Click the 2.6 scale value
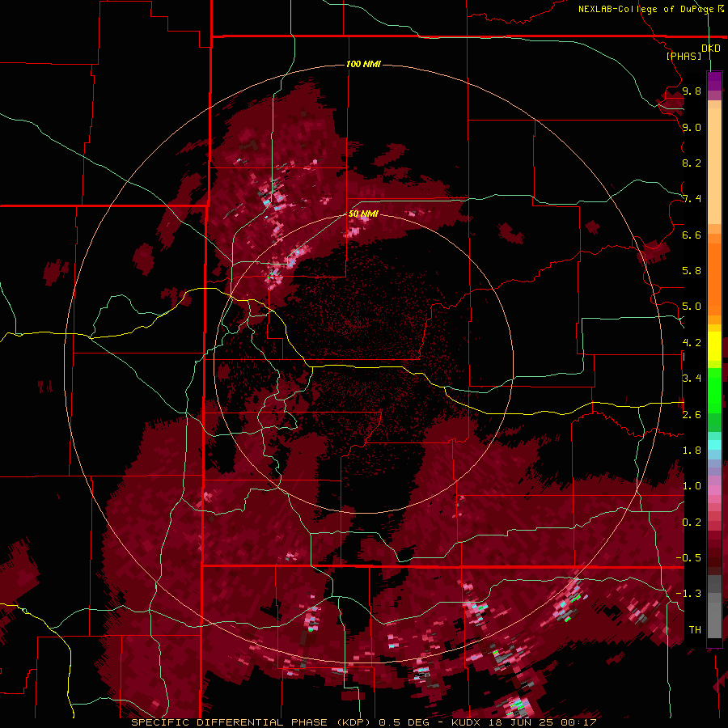 point(692,415)
